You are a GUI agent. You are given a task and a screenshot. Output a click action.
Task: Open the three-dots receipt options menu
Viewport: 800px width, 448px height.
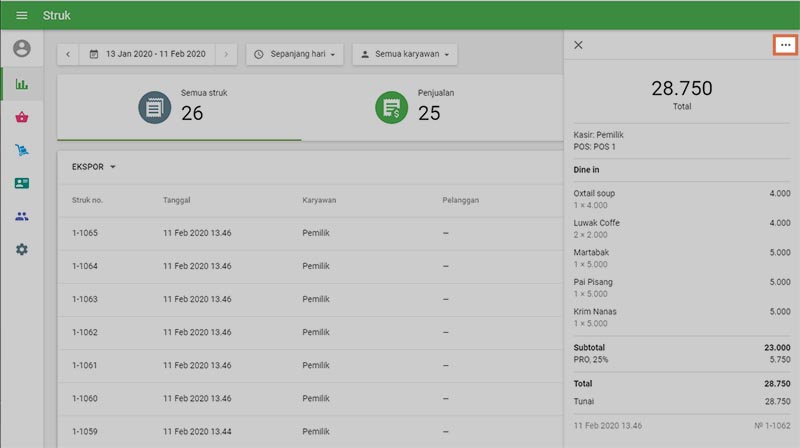[x=784, y=45]
